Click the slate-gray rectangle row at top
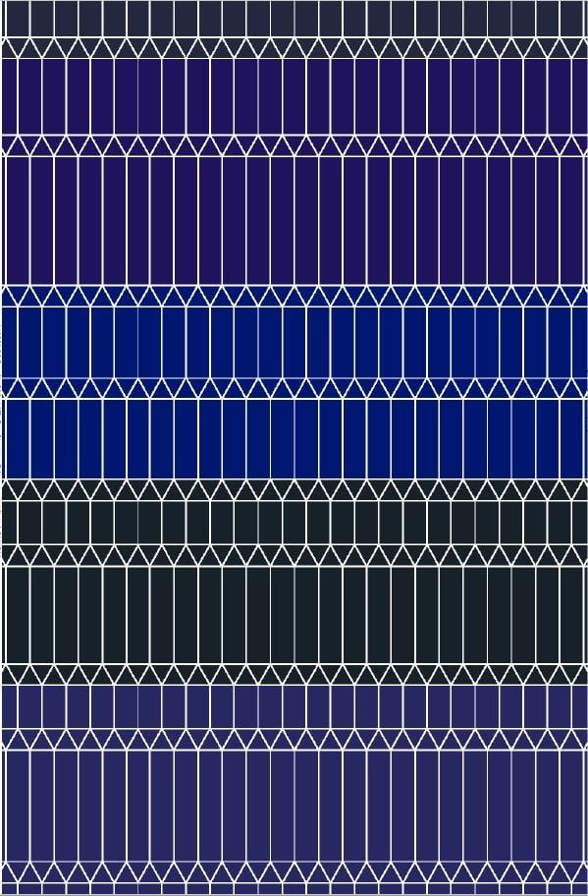 coord(294,19)
